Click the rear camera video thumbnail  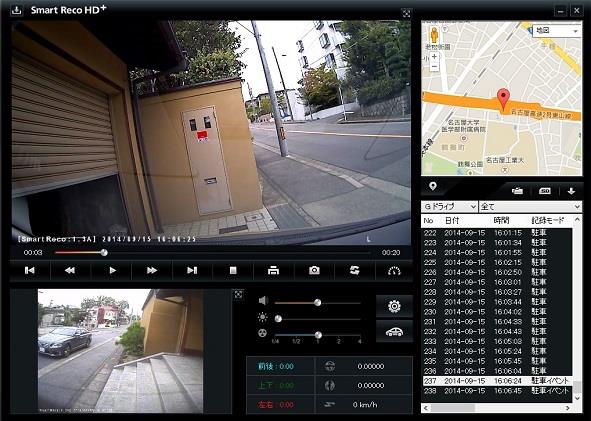point(121,351)
